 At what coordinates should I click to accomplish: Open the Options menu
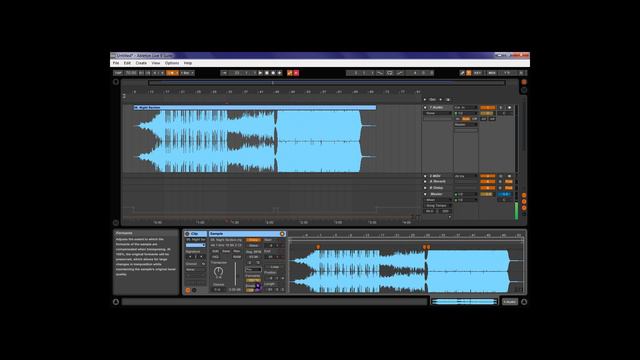[x=172, y=63]
